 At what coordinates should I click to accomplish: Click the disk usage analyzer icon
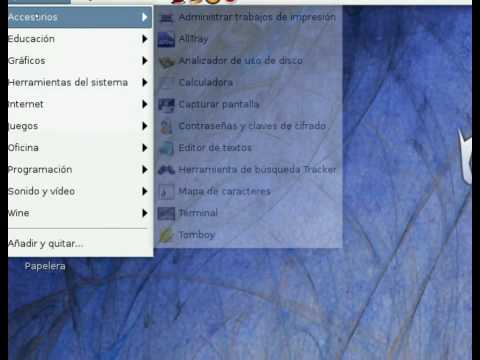tap(166, 61)
